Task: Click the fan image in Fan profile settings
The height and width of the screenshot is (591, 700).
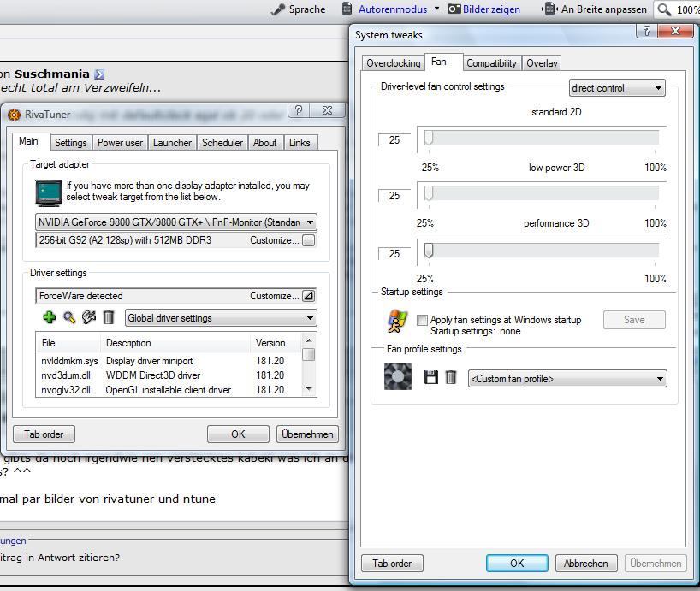Action: click(398, 376)
